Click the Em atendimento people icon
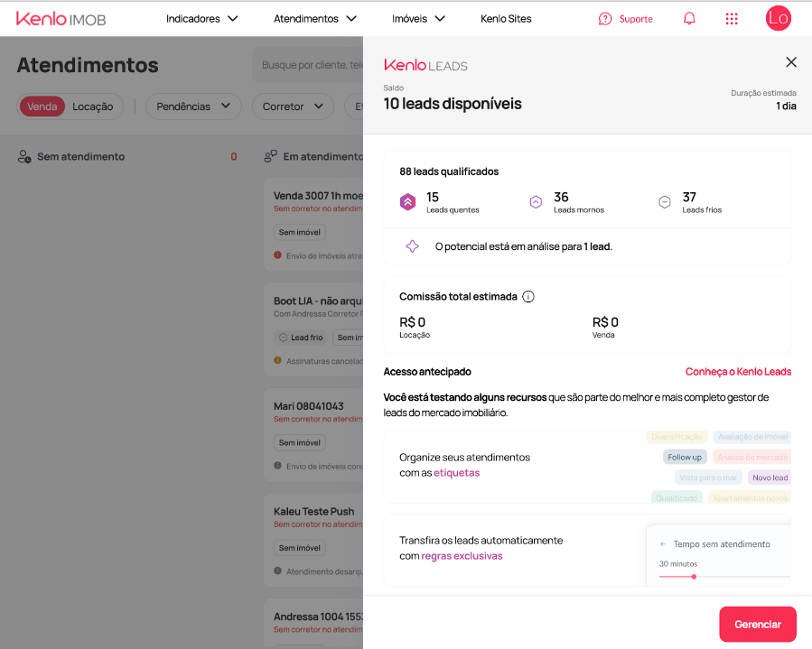Screen dimensions: 812x649 pyautogui.click(x=270, y=156)
